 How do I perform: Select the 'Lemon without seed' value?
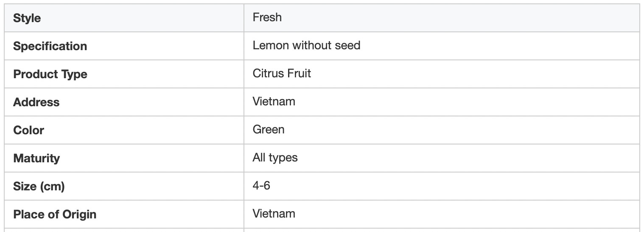[x=306, y=45]
